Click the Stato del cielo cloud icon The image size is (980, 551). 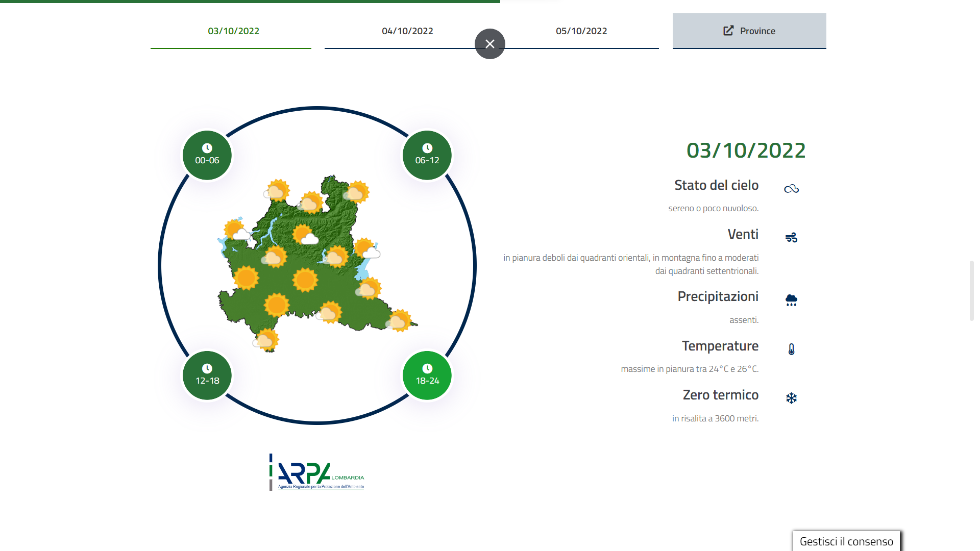click(x=791, y=189)
